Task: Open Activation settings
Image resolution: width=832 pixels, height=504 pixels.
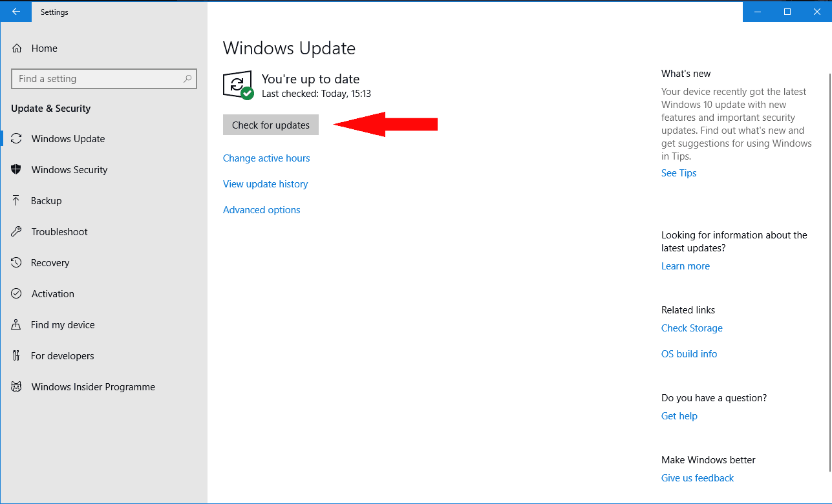Action: click(x=104, y=294)
